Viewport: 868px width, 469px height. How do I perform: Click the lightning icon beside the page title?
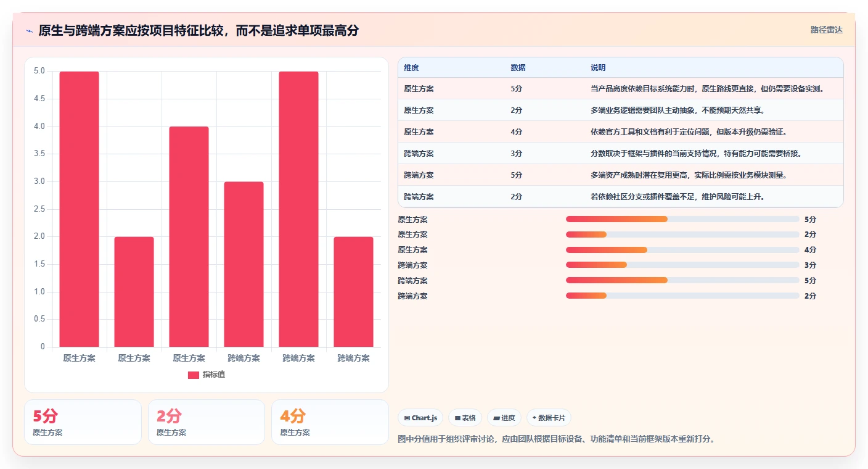click(30, 31)
